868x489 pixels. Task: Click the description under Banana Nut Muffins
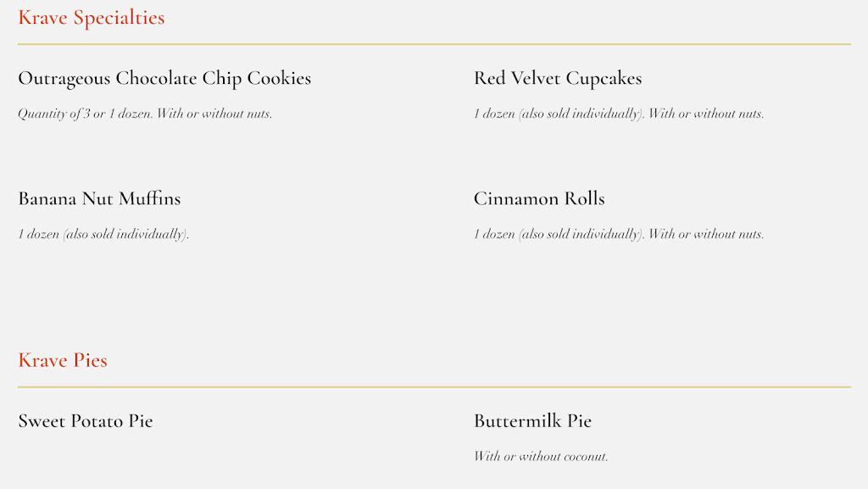coord(103,235)
